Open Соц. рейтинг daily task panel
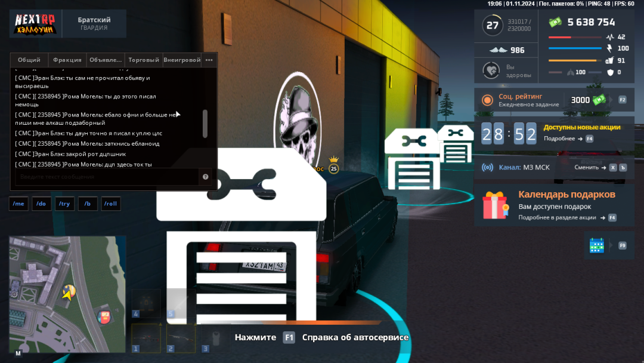The image size is (644, 363). coord(554,100)
